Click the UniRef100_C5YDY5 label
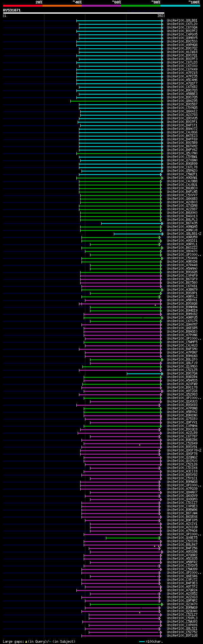The height and width of the screenshot is (644, 203). tap(182, 566)
